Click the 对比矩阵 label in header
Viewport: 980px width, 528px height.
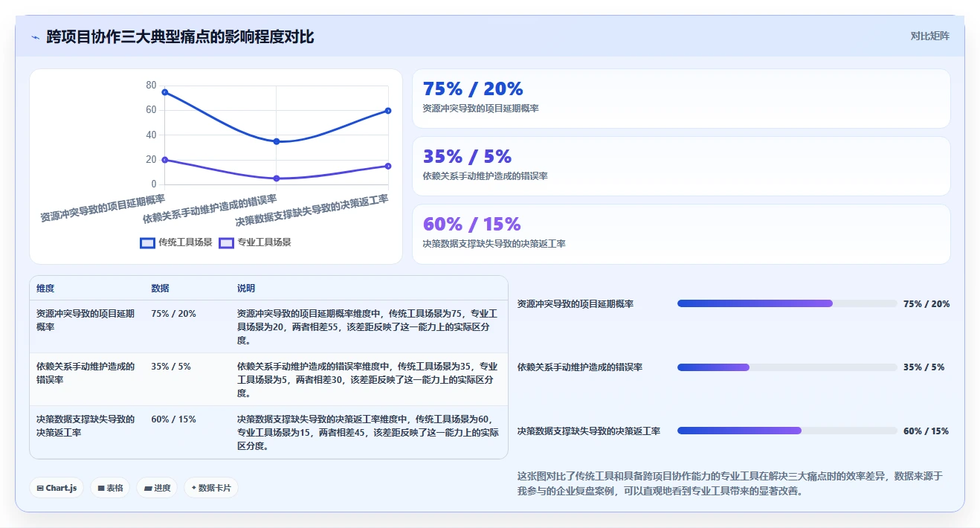[x=929, y=36]
